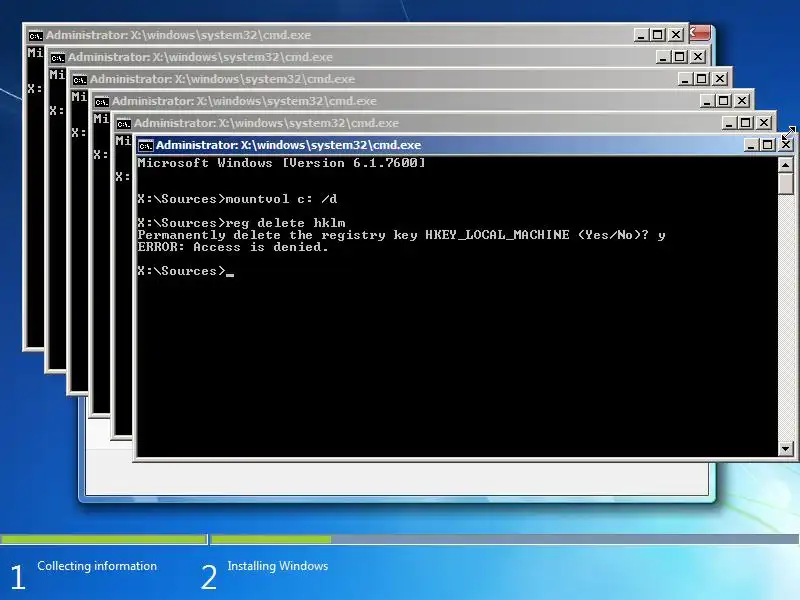Click the scroll up arrow in active cmd window
Screen dimensions: 800x600
click(x=785, y=165)
